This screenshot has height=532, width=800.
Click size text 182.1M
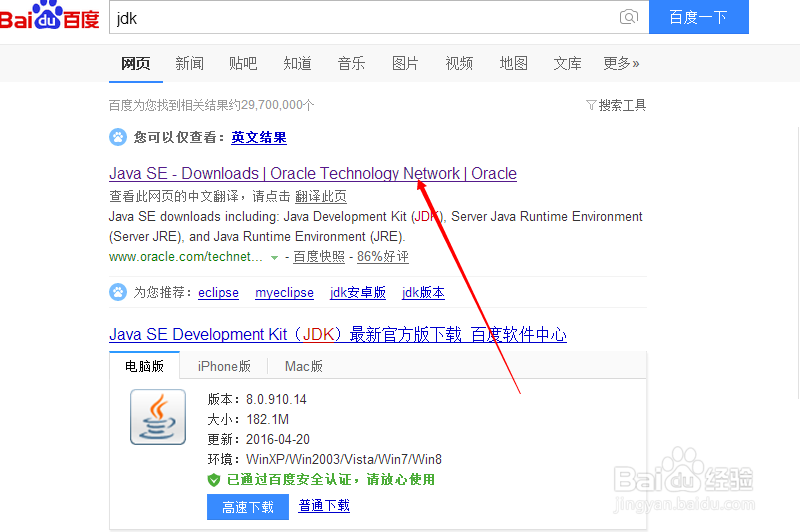click(x=267, y=419)
